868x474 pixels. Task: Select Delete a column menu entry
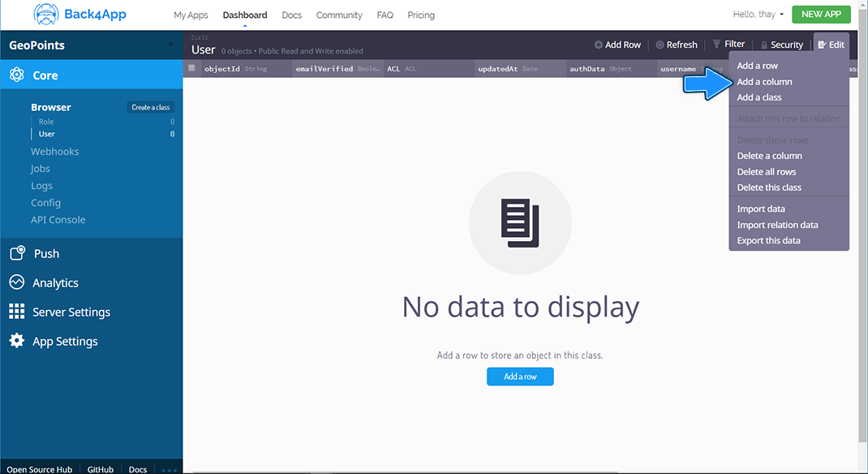coord(770,156)
